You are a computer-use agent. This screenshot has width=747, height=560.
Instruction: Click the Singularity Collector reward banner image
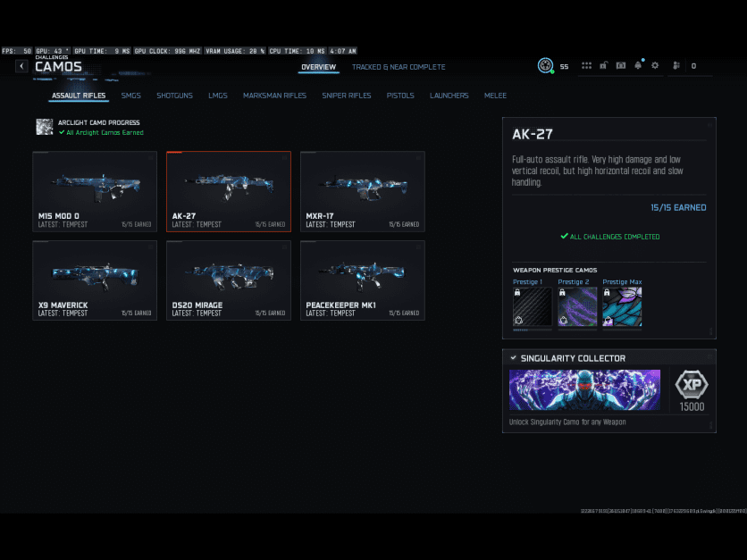click(584, 390)
